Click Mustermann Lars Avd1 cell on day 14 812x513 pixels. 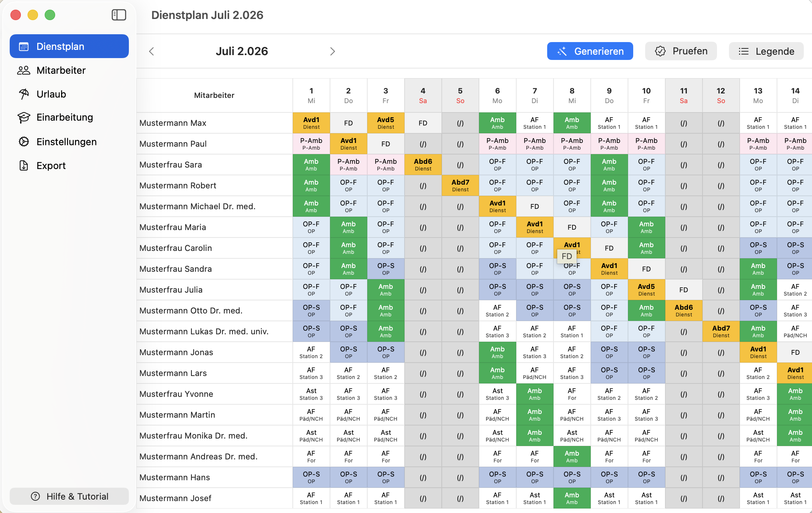pyautogui.click(x=795, y=373)
